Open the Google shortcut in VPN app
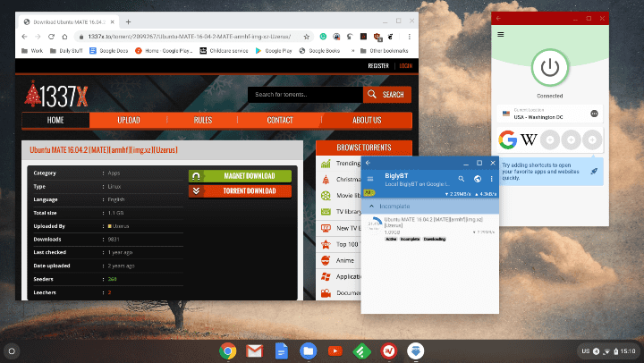 pos(508,140)
